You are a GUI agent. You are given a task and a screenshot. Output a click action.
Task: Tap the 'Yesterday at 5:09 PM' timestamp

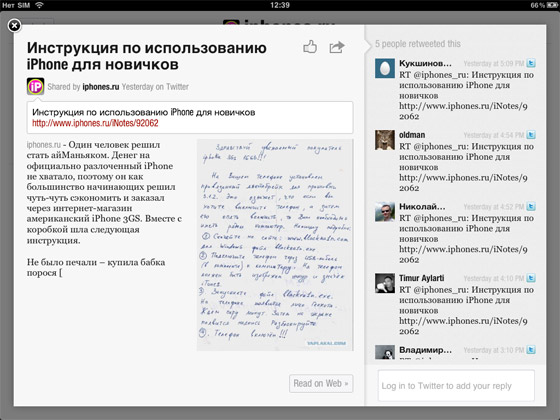pyautogui.click(x=494, y=64)
